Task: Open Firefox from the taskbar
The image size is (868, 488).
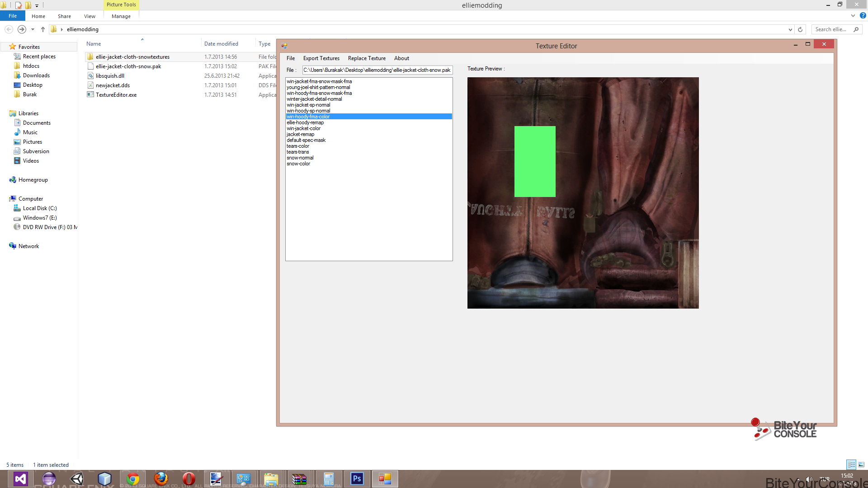Action: coord(161,479)
